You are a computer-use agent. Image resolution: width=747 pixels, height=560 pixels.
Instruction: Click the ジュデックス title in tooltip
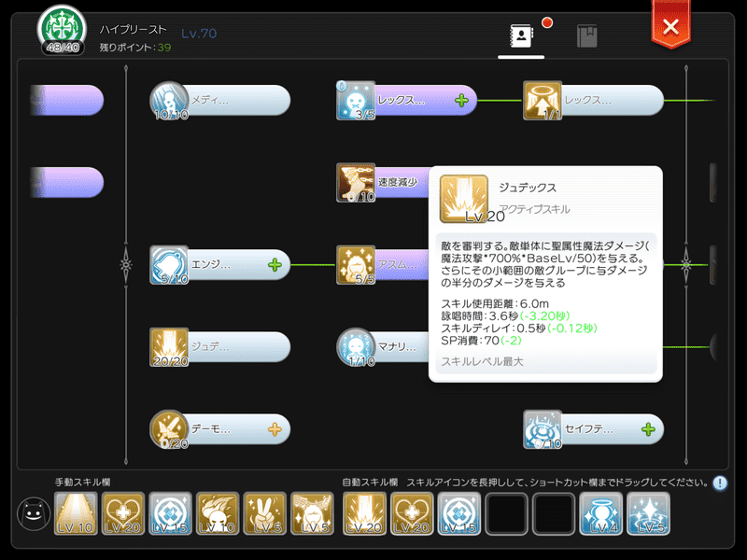(x=528, y=188)
